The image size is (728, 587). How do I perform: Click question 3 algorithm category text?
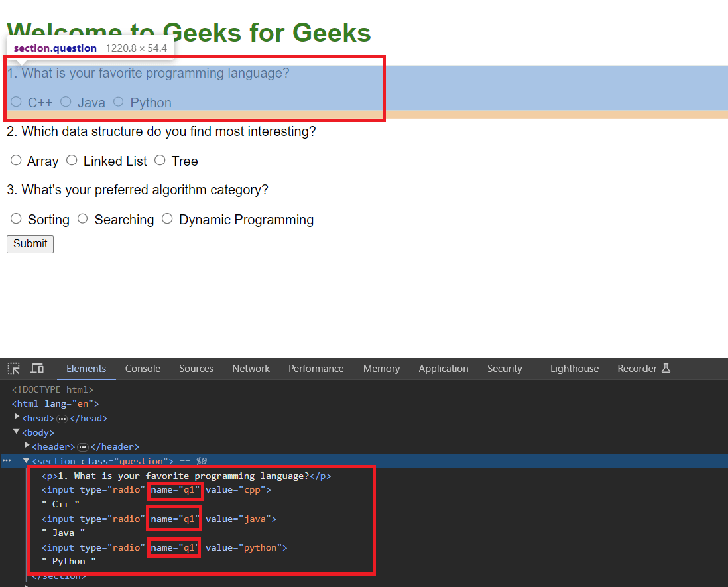point(137,190)
